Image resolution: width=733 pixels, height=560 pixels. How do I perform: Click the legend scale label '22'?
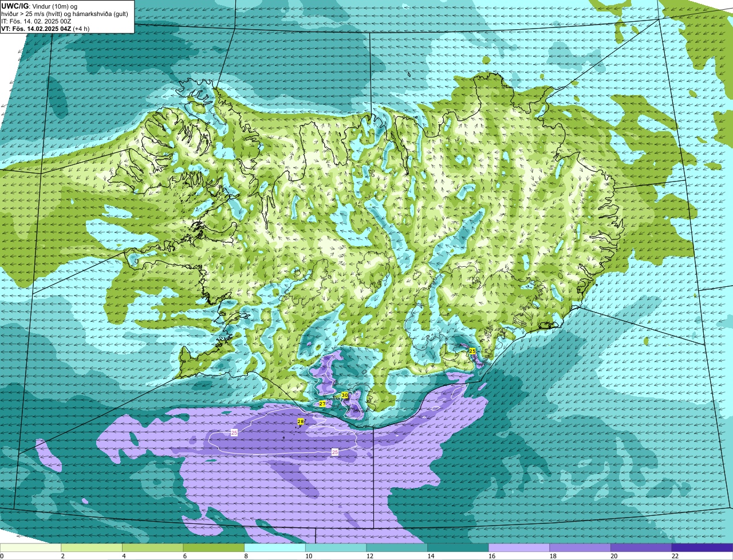675,556
